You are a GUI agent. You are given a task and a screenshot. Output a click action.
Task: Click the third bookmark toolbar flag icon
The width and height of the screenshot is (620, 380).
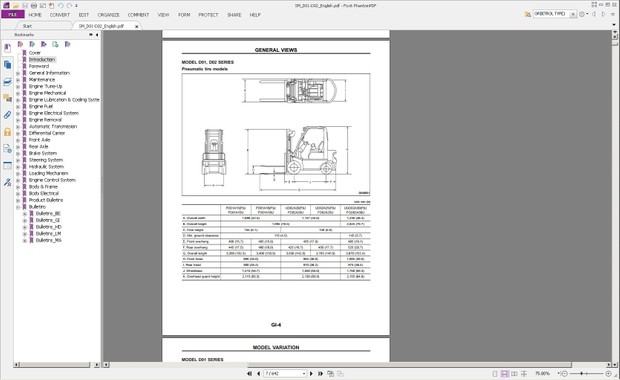(x=44, y=44)
